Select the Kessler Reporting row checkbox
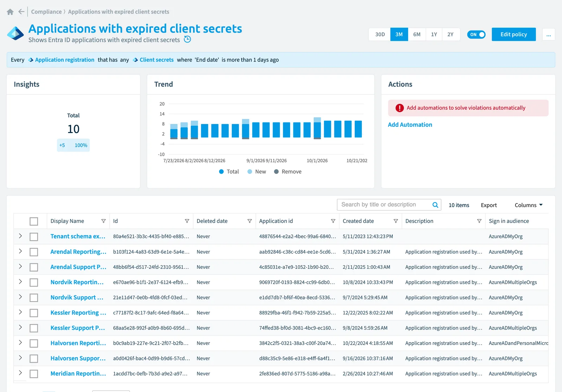562x392 pixels. point(34,313)
